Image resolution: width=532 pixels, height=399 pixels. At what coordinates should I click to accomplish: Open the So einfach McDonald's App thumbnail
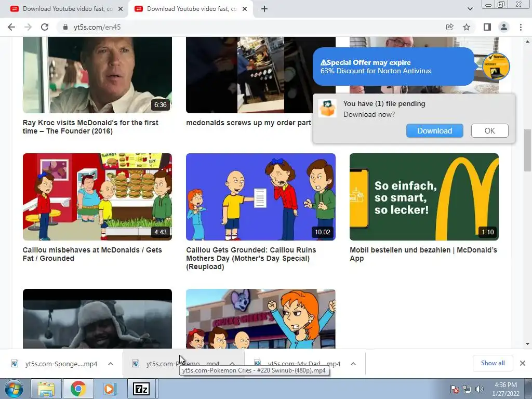click(424, 197)
